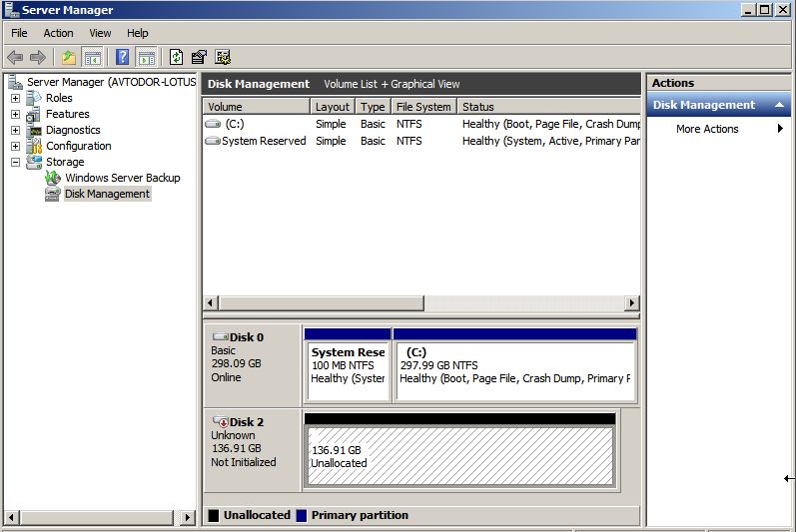
Task: Click the Up One Level toolbar icon
Action: click(68, 57)
